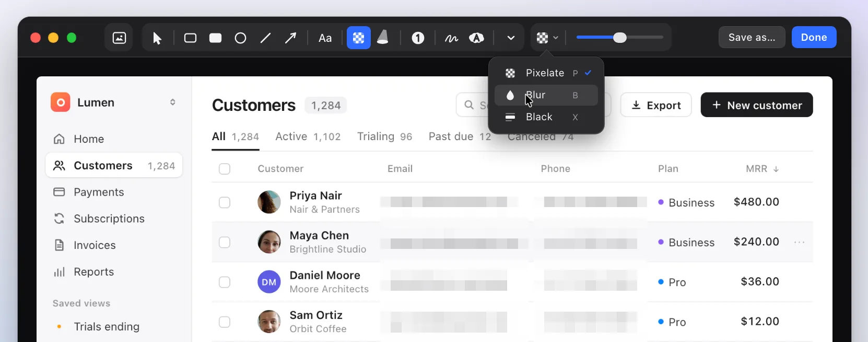Open Payments in the sidebar
Viewport: 868px width, 342px height.
114,192
